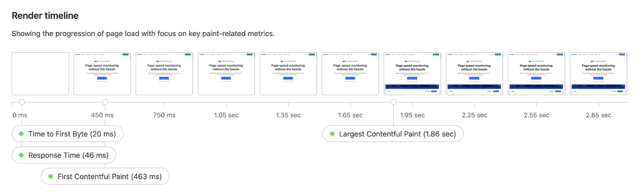
Task: Click the green dot in First Contentful Paint
Action: pos(51,176)
